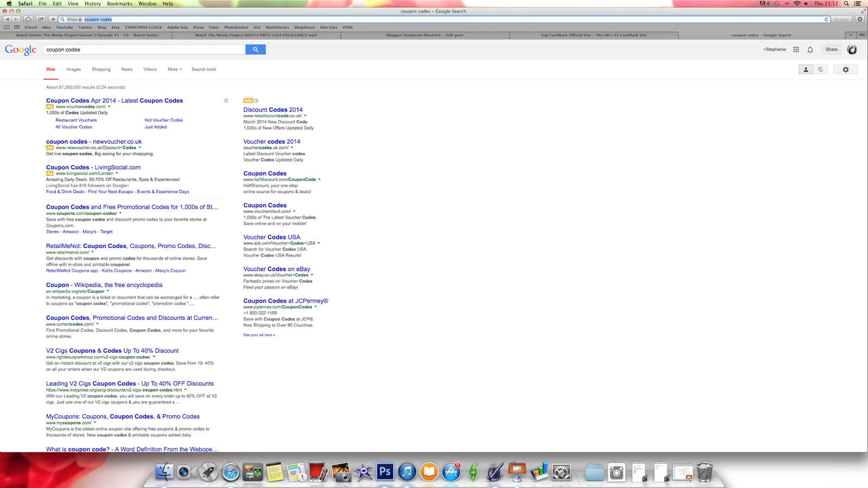This screenshot has width=868, height=488.
Task: Hide personal results with globe toggle
Action: click(x=820, y=69)
